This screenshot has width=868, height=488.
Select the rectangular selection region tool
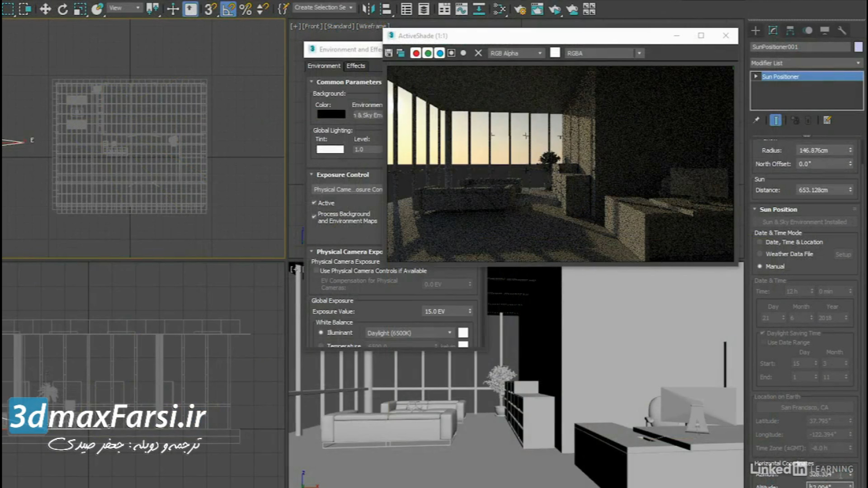8,9
